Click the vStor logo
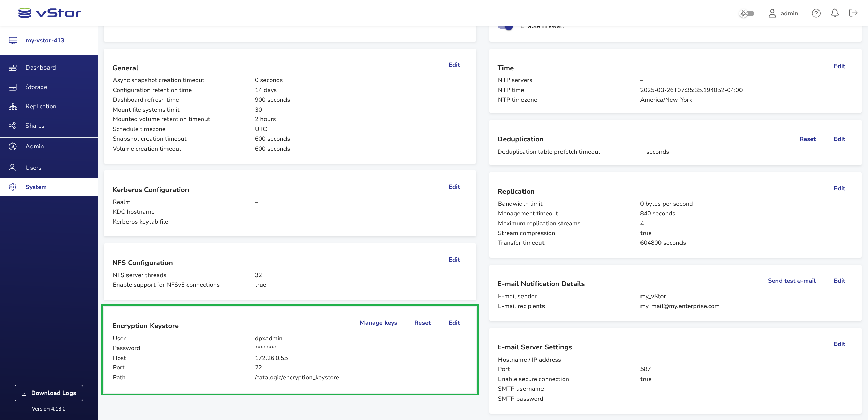 50,13
